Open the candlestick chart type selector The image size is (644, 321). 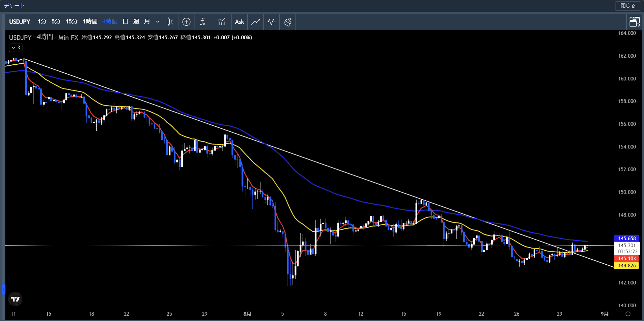tap(170, 22)
